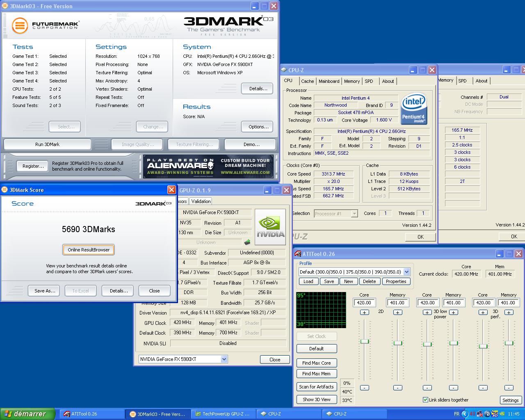Image resolution: width=525 pixels, height=420 pixels.
Task: Open the CPU tab in CPU-Z
Action: coord(288,80)
